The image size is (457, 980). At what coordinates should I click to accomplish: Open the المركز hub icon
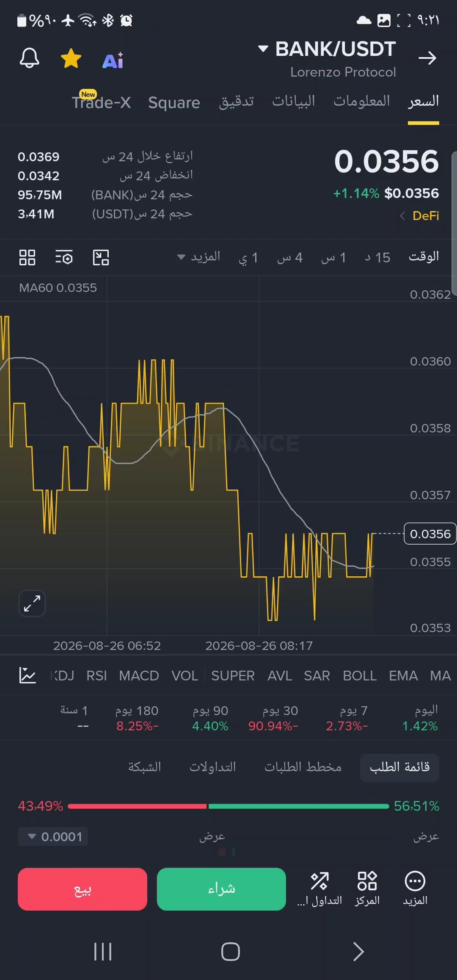click(x=367, y=888)
